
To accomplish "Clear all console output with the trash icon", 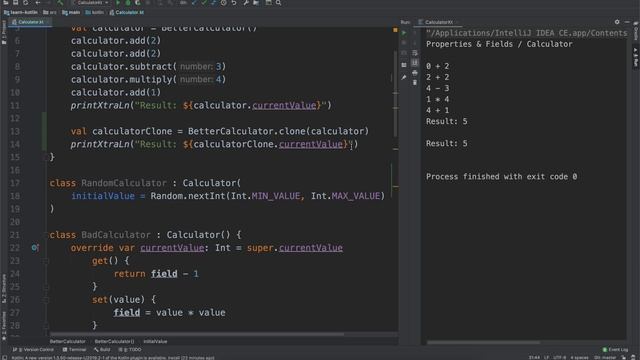I will pyautogui.click(x=415, y=83).
